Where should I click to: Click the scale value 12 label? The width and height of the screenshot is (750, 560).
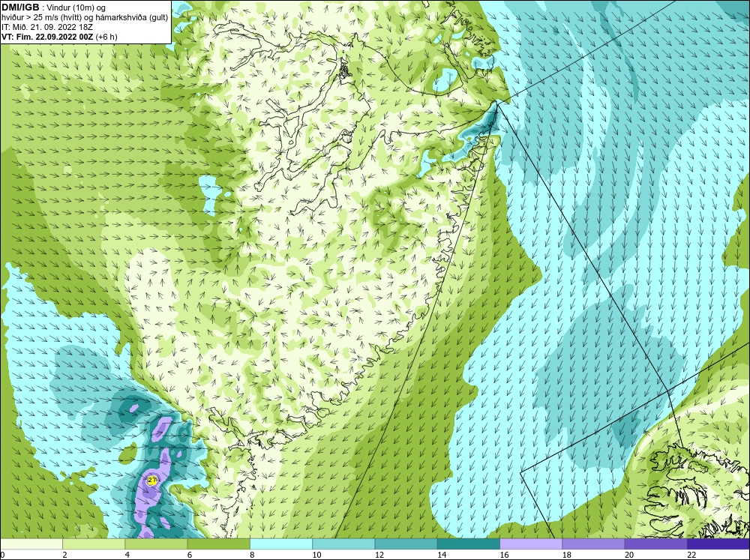pos(379,555)
